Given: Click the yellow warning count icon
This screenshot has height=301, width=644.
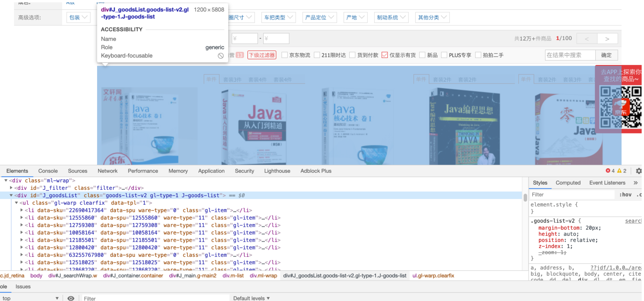Looking at the screenshot, I should pyautogui.click(x=619, y=171).
